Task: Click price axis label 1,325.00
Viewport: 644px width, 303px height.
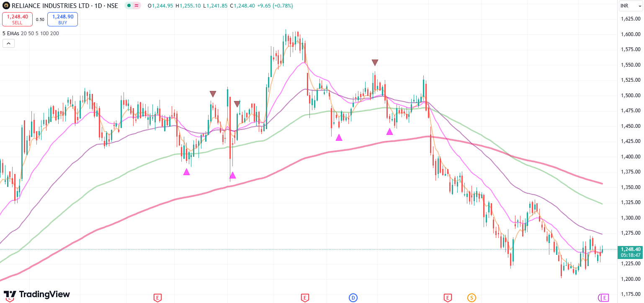Action: pyautogui.click(x=630, y=202)
